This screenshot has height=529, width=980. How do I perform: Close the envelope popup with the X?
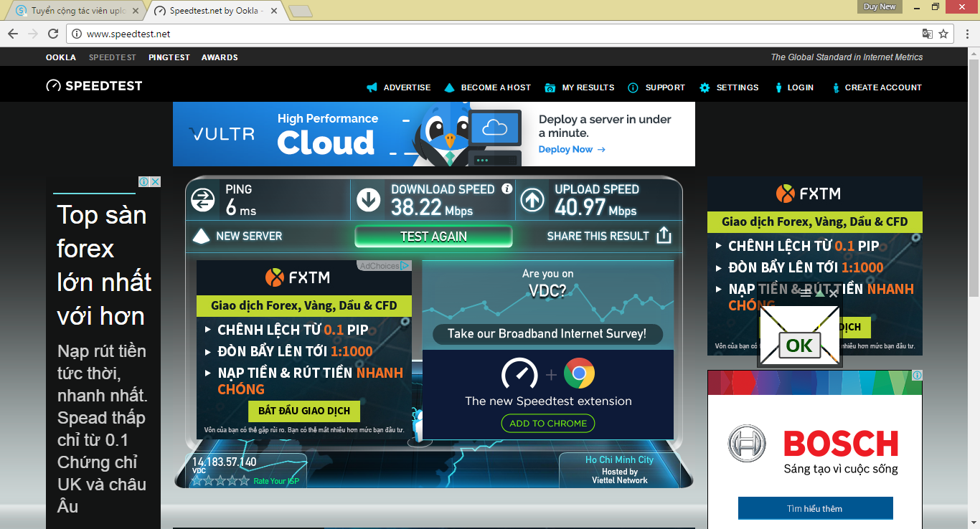pyautogui.click(x=833, y=292)
